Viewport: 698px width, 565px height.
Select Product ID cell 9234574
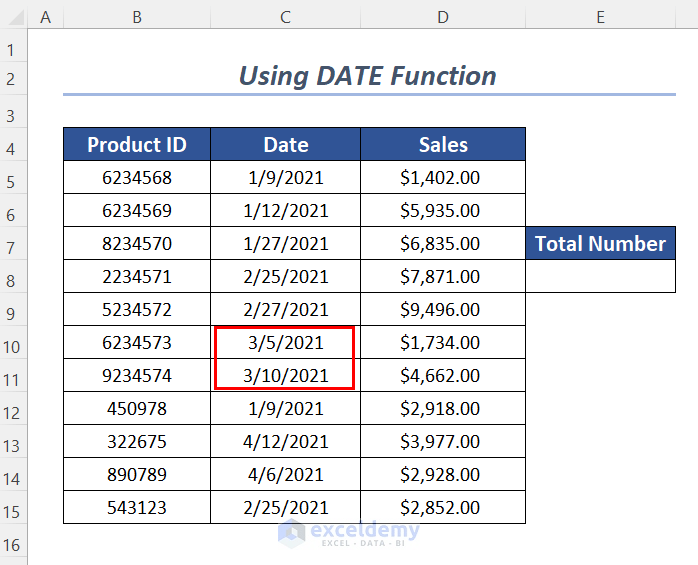coord(137,375)
